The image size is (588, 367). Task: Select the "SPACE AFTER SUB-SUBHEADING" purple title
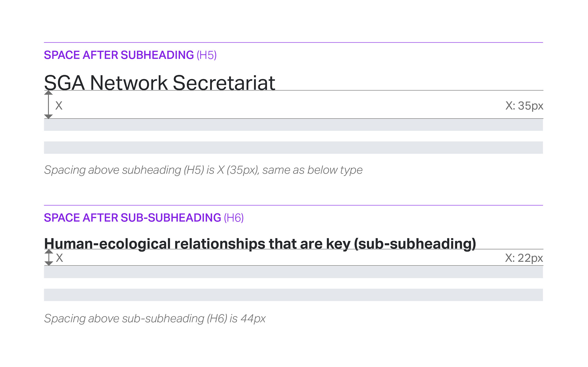click(132, 218)
